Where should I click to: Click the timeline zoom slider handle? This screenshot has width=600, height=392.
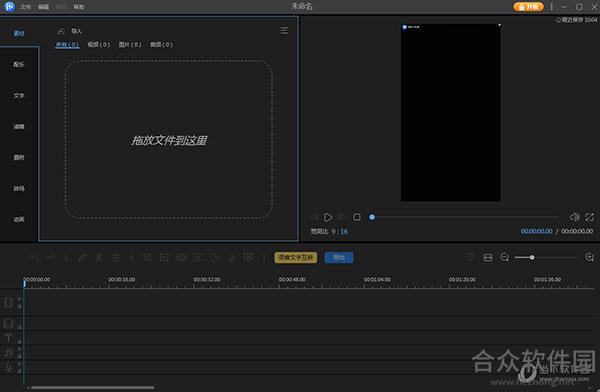tap(532, 257)
